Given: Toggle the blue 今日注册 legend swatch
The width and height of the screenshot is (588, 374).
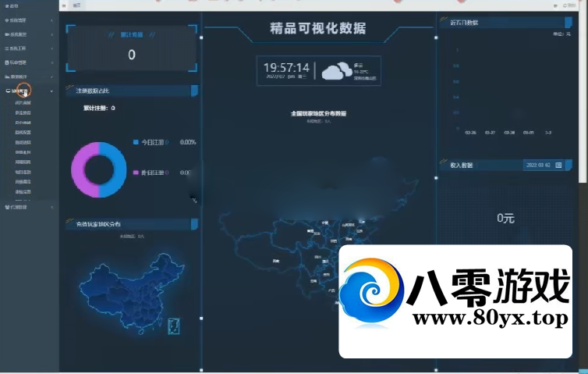Looking at the screenshot, I should click(x=136, y=142).
